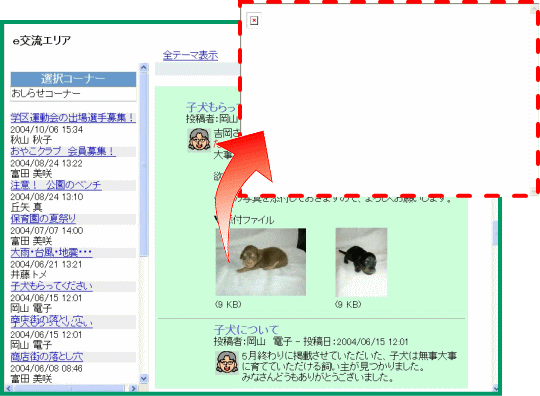Open 商店街の落とし穴 topic
The height and width of the screenshot is (396, 540).
[x=46, y=356]
